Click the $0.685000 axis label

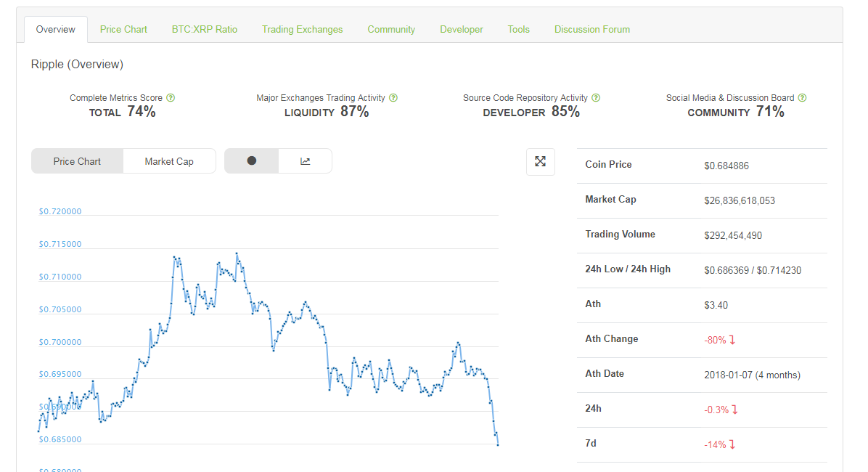[x=60, y=440]
